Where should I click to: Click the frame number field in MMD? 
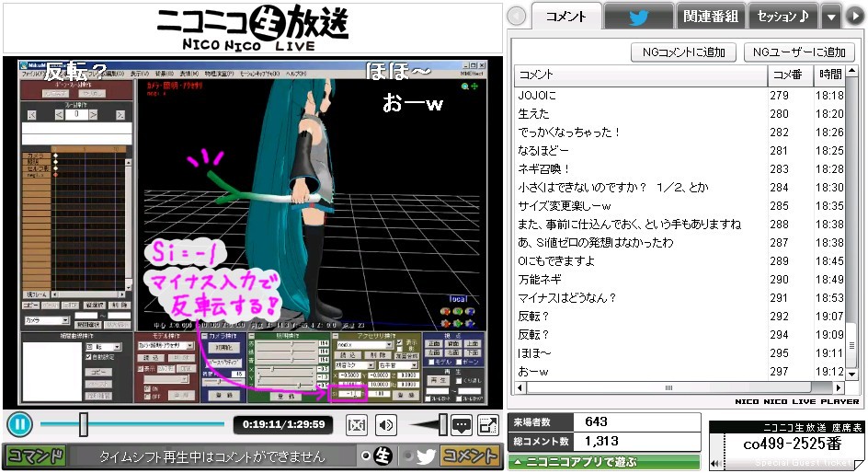[x=76, y=114]
